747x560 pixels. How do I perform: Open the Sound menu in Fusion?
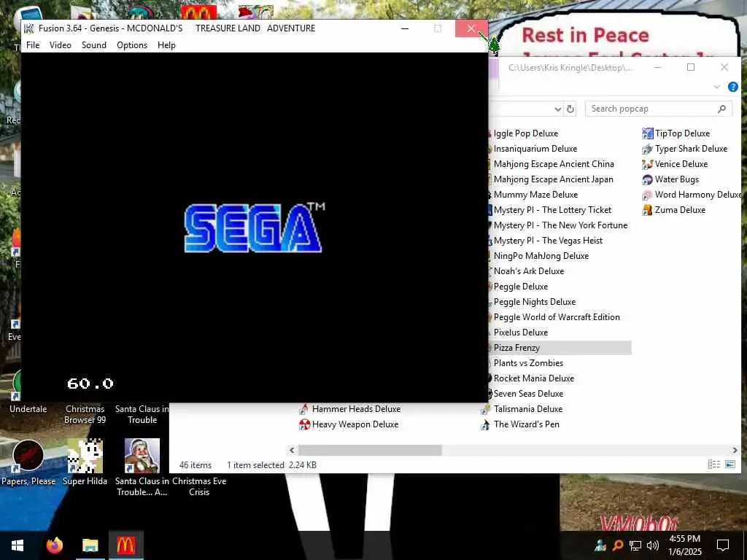(x=94, y=45)
